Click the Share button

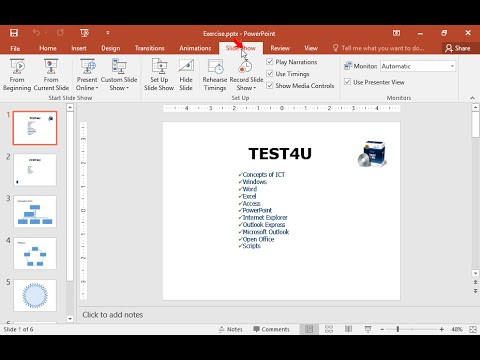point(458,48)
